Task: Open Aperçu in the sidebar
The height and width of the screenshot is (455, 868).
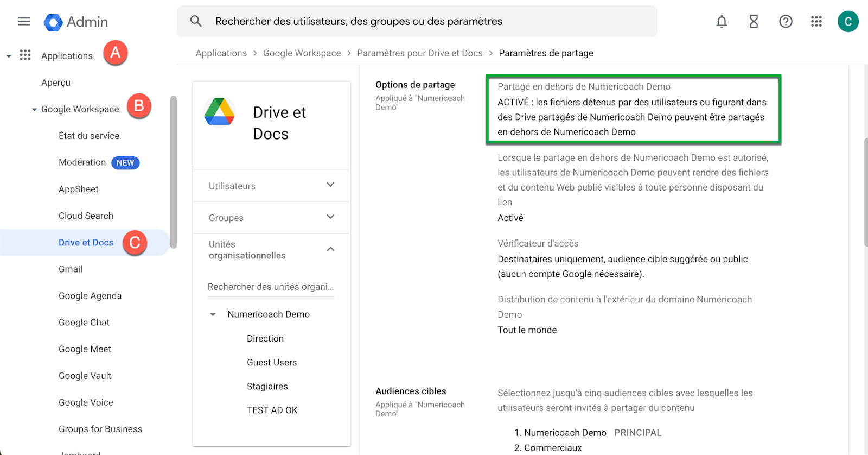Action: point(56,83)
